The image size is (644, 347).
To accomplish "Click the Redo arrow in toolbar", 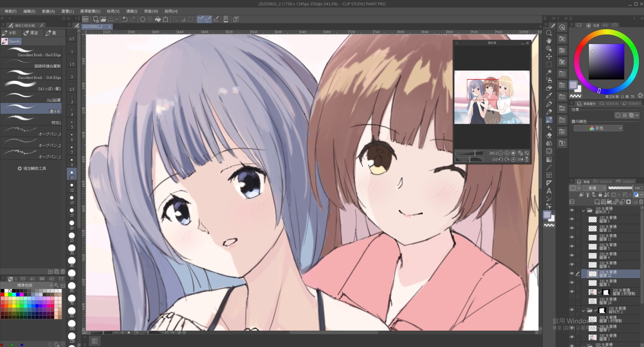I will click(x=133, y=19).
